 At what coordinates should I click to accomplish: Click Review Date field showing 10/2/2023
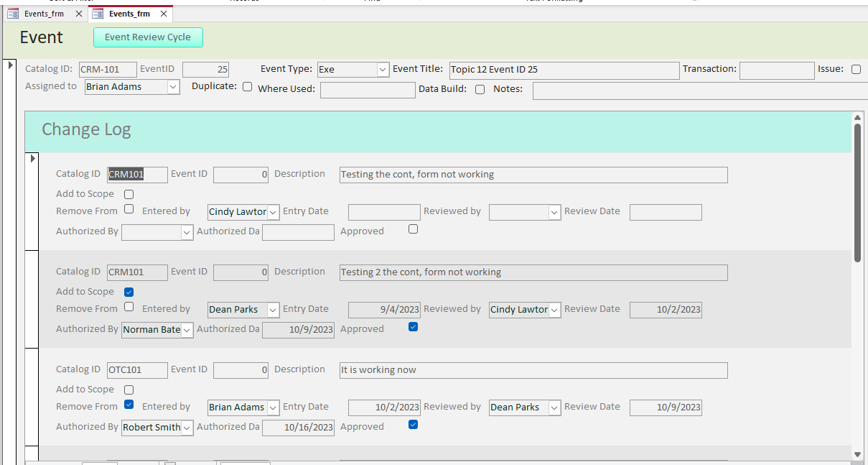coord(666,310)
